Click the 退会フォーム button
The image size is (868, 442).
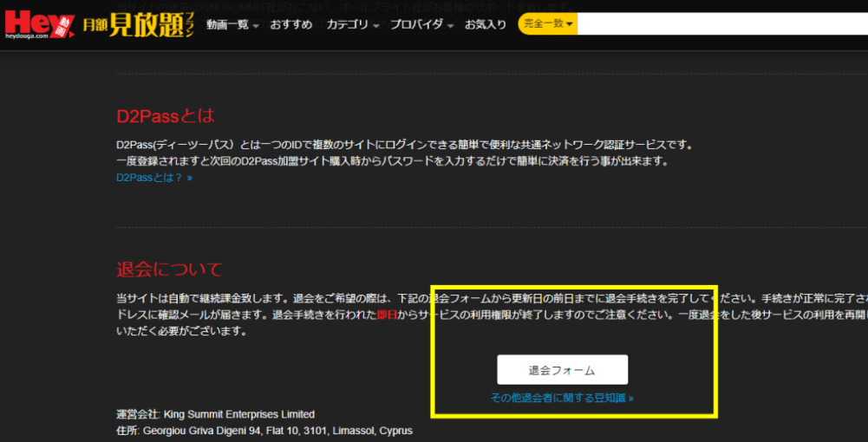[x=563, y=369]
